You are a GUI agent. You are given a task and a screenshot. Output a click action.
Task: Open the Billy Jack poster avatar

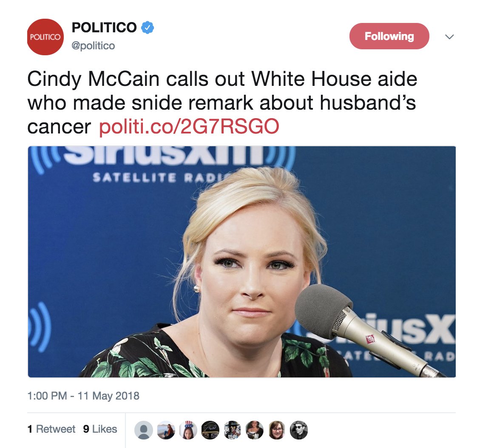pyautogui.click(x=233, y=430)
